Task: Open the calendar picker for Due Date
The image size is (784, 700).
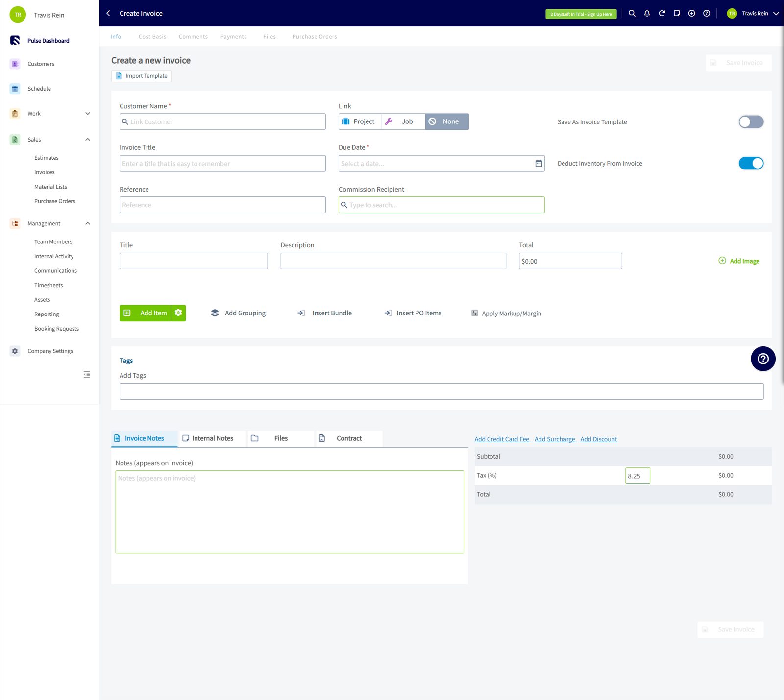Action: click(539, 163)
